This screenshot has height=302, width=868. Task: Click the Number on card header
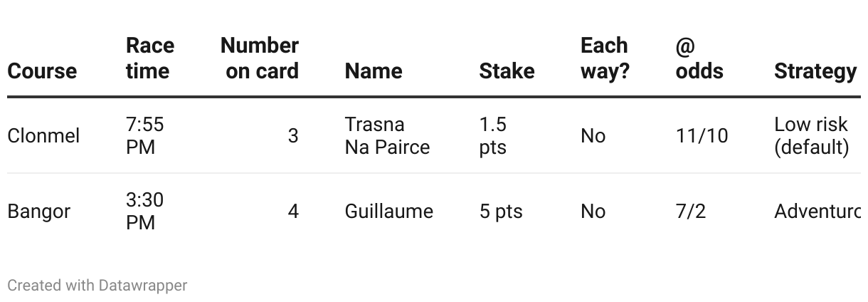point(260,58)
